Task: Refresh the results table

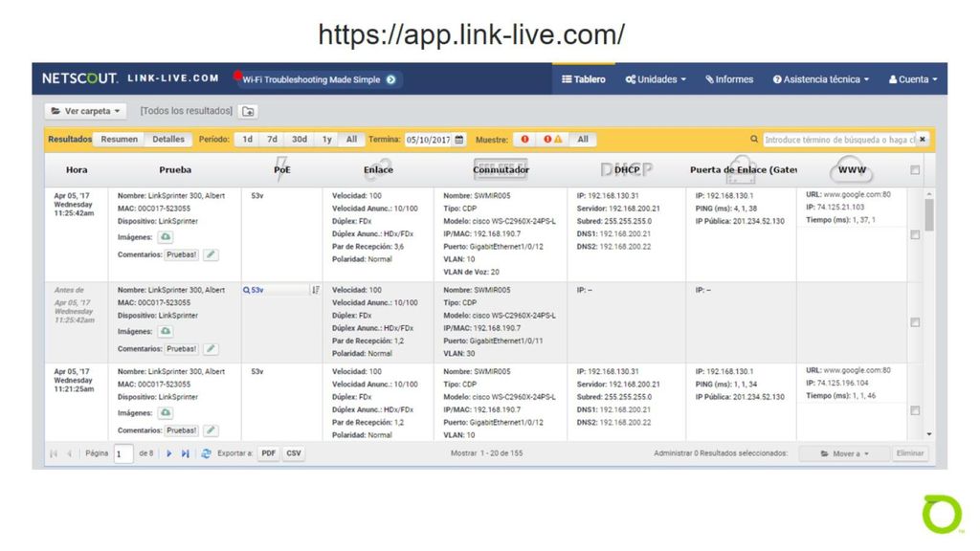Action: (206, 453)
